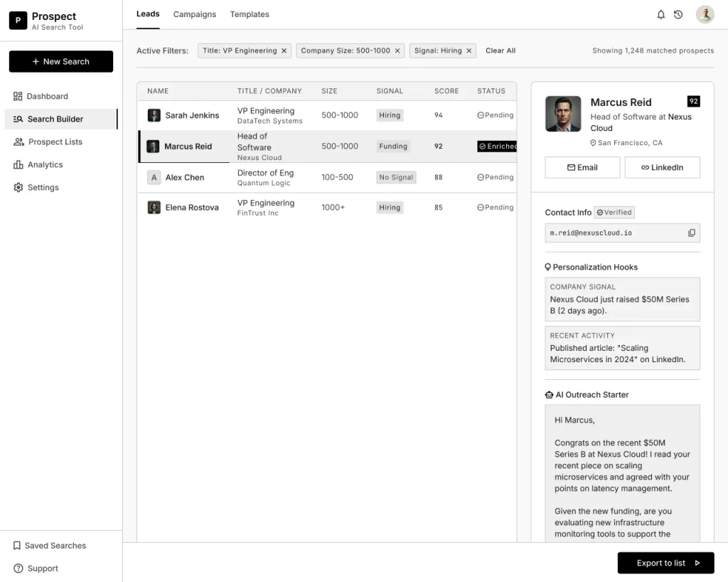728x582 pixels.
Task: Click the 1000+ size value
Action: click(x=333, y=207)
